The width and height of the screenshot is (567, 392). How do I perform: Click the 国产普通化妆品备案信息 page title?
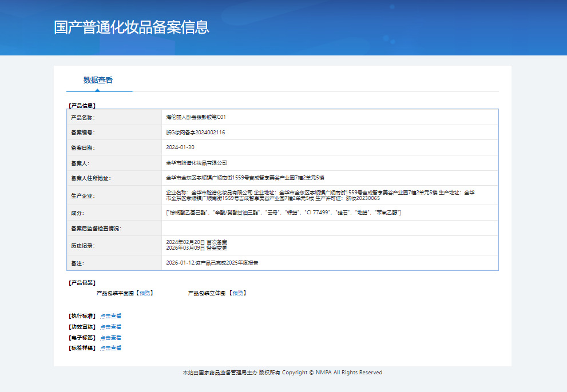point(132,27)
